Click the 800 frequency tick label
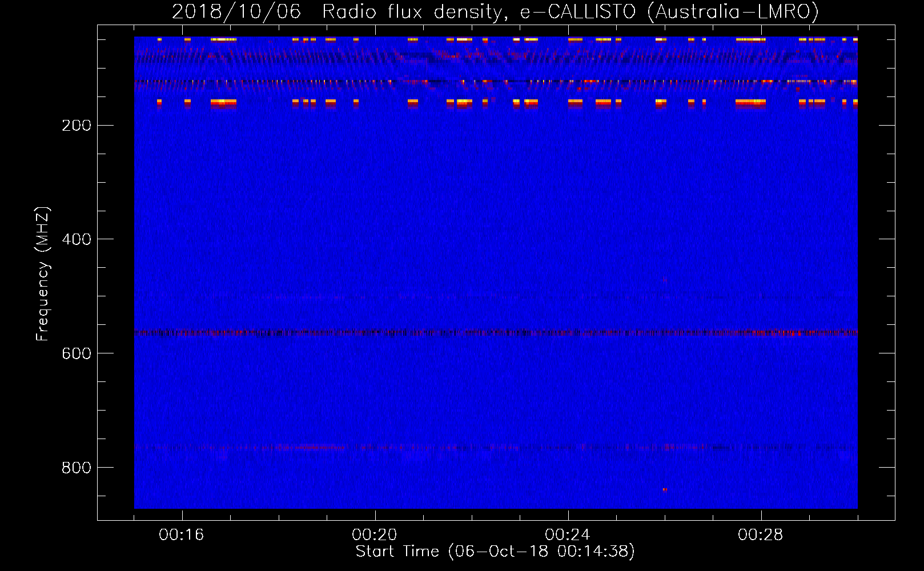 (77, 468)
